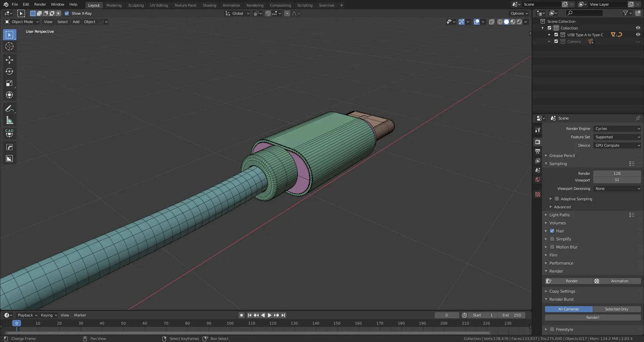This screenshot has height=342, width=644.
Task: Open the Object Mode dropdown
Action: tap(22, 22)
